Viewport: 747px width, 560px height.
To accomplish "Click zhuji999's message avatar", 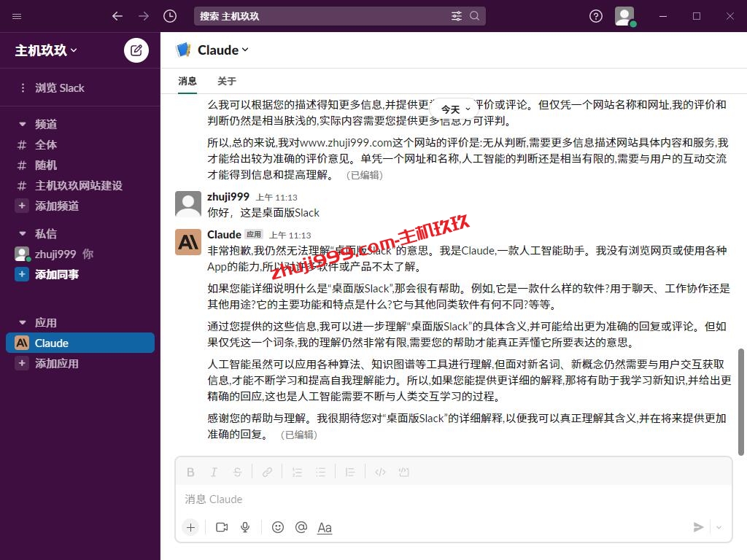I will [x=188, y=204].
